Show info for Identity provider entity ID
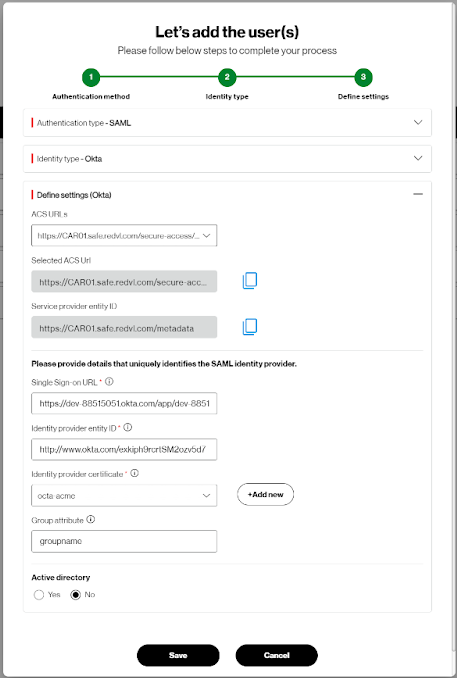 (128, 427)
